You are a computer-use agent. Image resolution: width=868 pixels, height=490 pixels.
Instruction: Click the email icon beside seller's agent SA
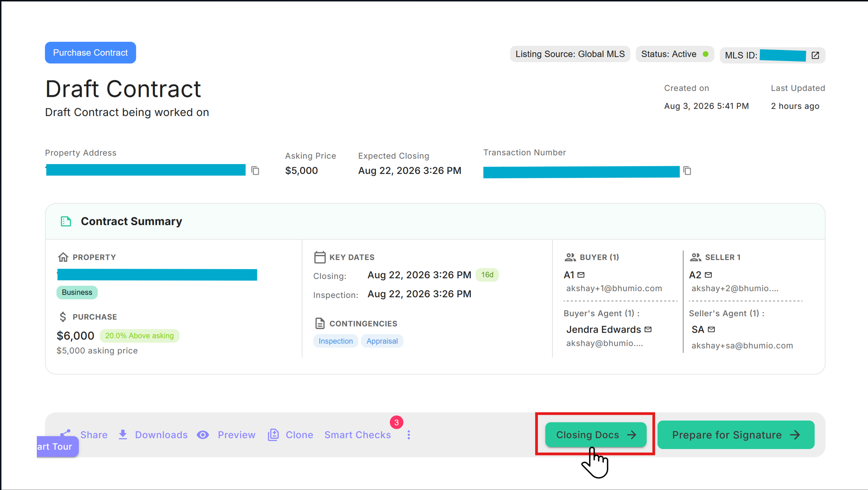coord(711,329)
